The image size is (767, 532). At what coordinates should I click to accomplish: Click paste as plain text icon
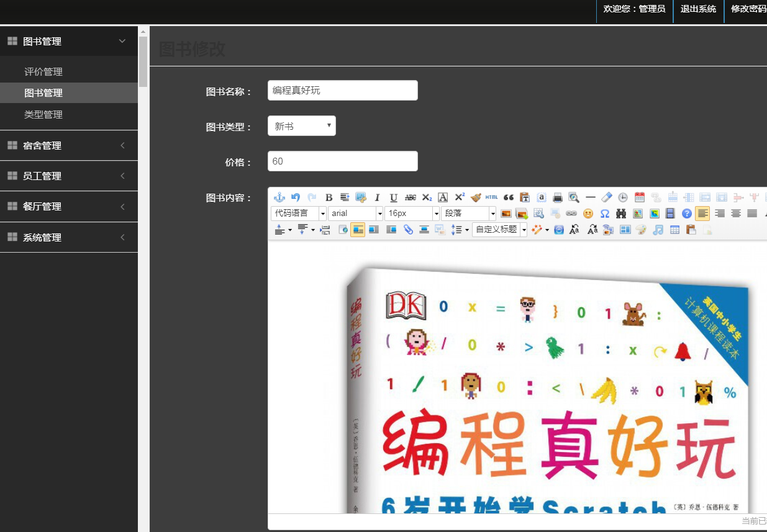pos(525,197)
